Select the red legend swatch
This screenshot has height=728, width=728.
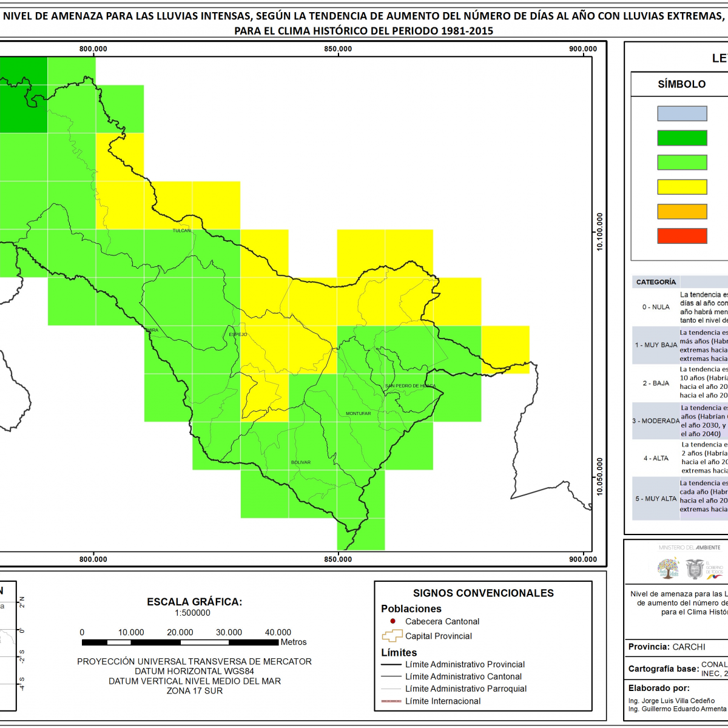click(x=682, y=236)
